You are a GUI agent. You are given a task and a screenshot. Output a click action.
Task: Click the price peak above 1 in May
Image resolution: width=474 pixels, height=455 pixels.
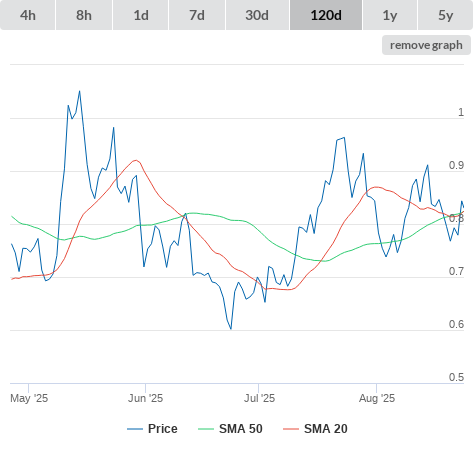click(x=79, y=91)
